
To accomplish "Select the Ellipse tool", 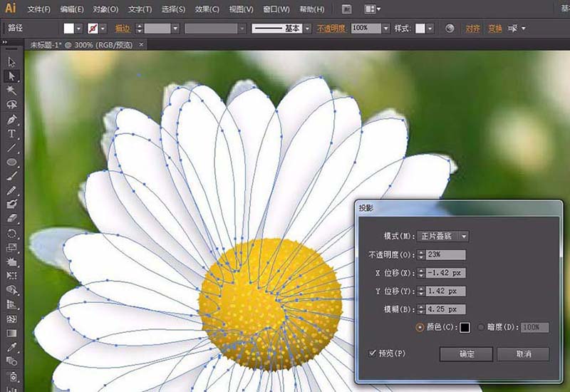I will click(x=11, y=162).
